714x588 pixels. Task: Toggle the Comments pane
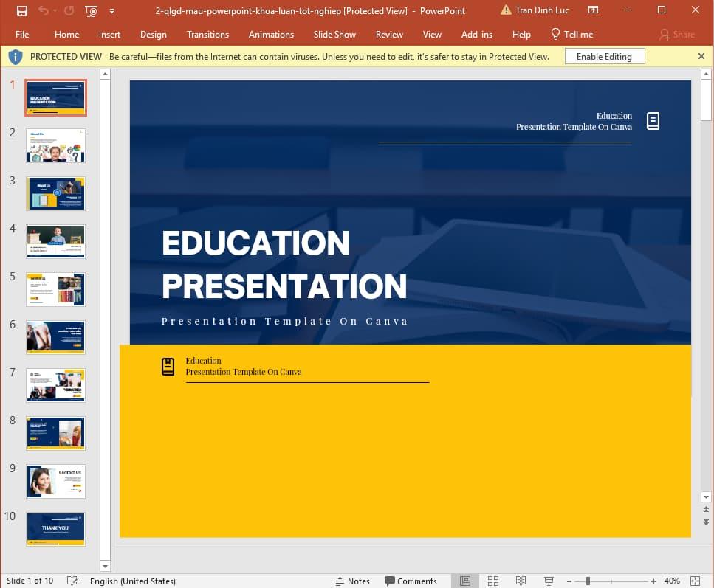(x=411, y=581)
